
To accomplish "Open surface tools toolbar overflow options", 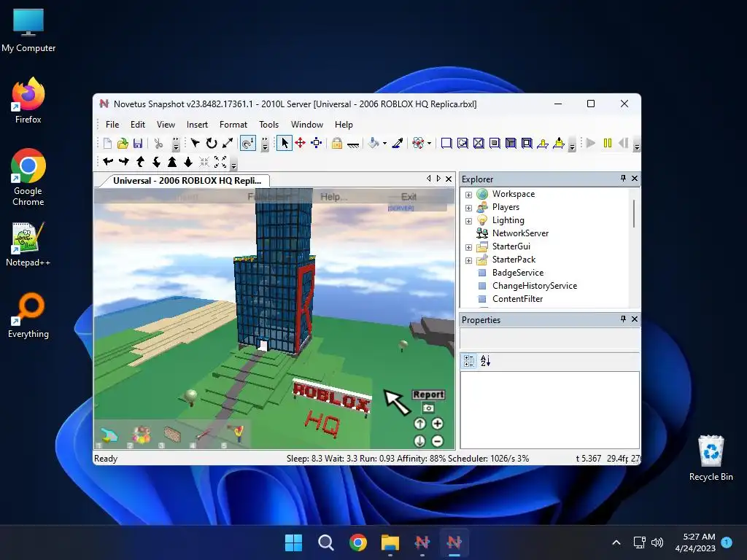I will point(572,146).
